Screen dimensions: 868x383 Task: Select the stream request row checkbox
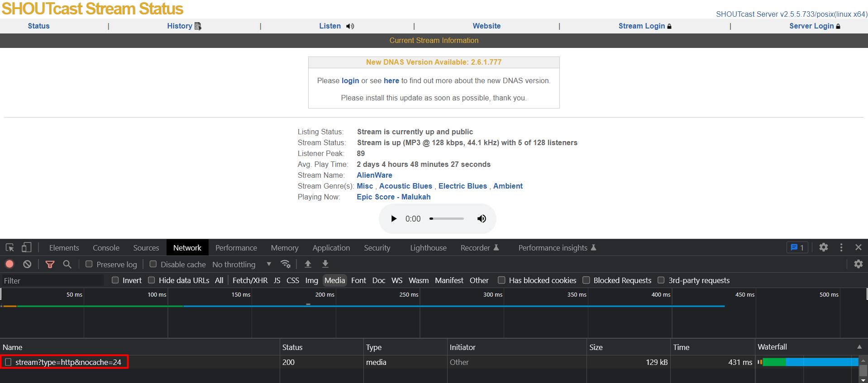8,362
